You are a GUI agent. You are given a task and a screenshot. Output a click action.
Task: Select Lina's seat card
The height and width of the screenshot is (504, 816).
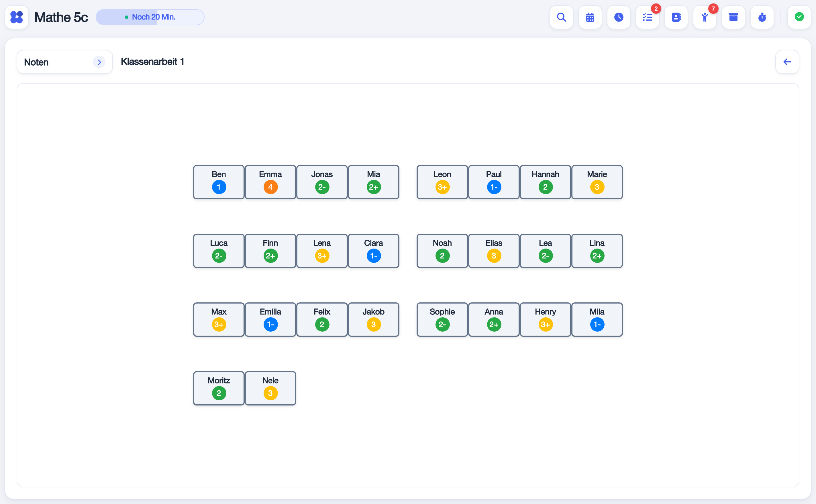pos(597,251)
